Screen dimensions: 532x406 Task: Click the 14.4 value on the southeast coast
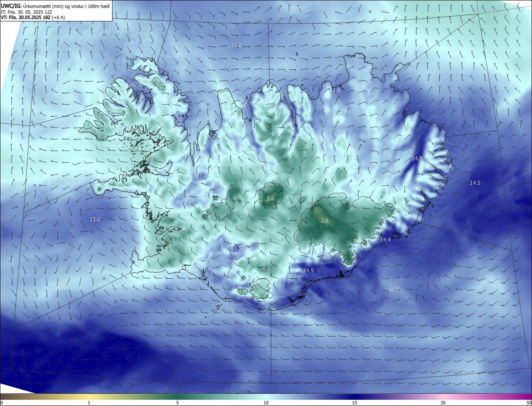coord(386,240)
